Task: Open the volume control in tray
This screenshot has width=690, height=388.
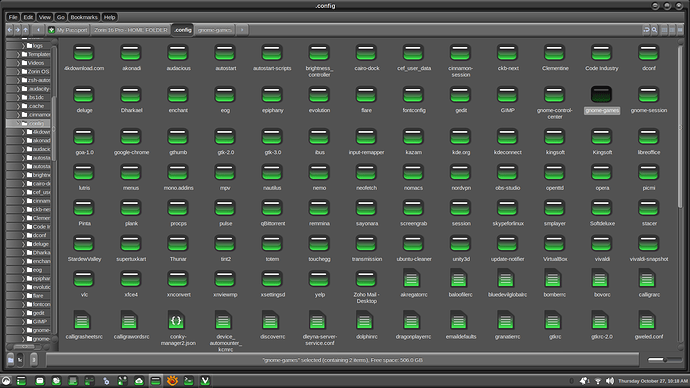Action: pos(609,381)
